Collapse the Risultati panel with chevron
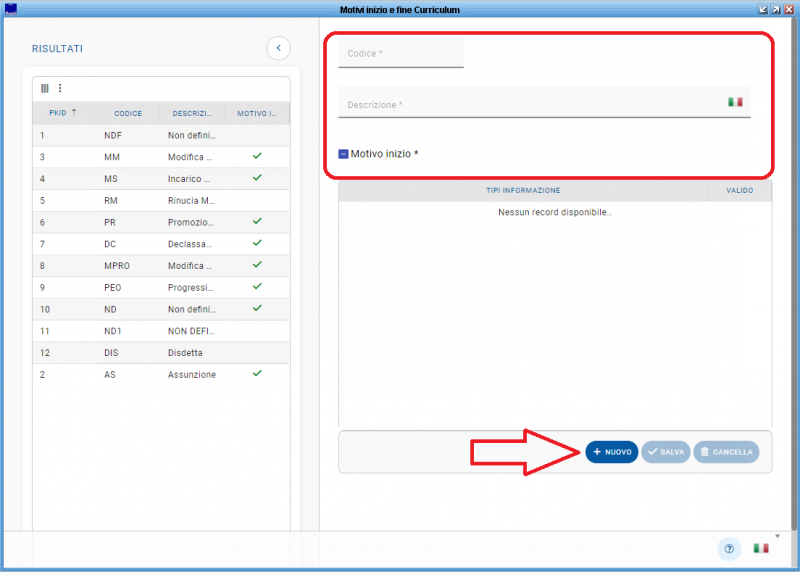This screenshot has height=572, width=800. (x=278, y=47)
